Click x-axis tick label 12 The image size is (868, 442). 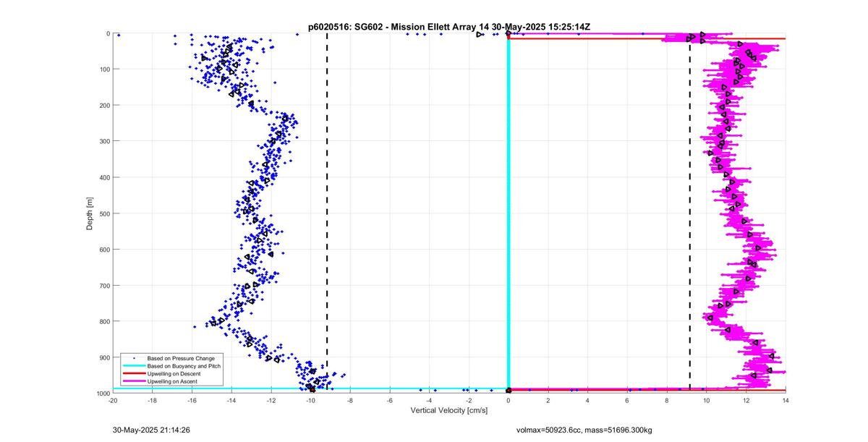pyautogui.click(x=746, y=400)
